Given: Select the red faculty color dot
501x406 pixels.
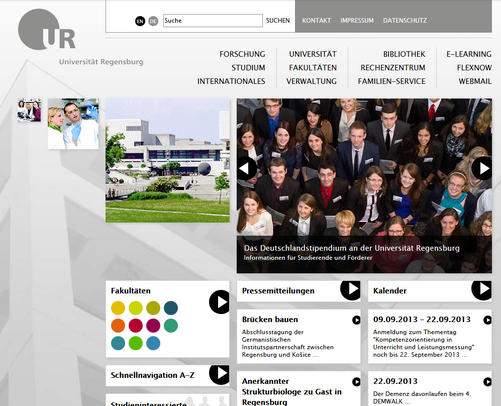Looking at the screenshot, I should coord(136,326).
